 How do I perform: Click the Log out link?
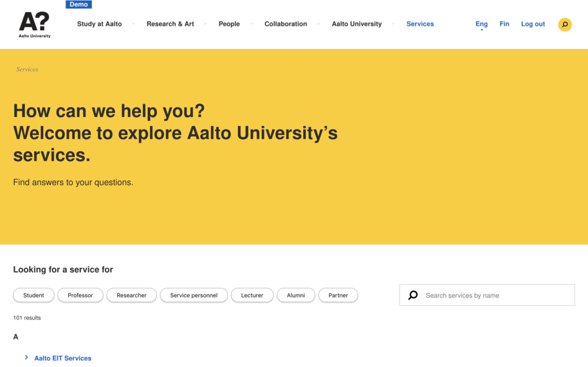point(533,24)
